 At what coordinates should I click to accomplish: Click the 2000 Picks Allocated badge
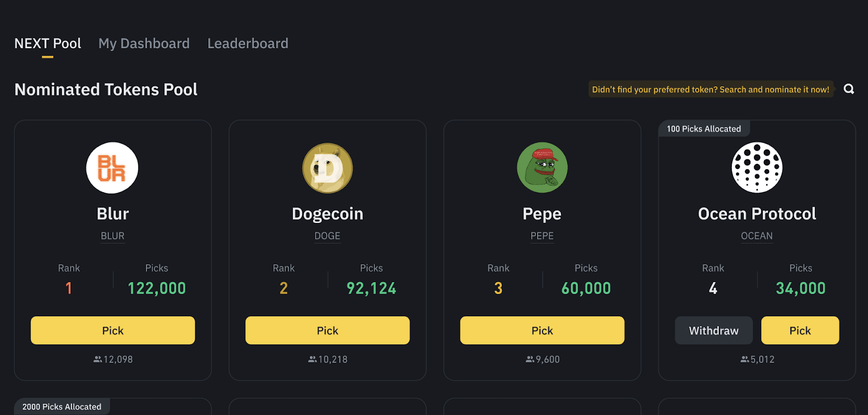tap(61, 406)
